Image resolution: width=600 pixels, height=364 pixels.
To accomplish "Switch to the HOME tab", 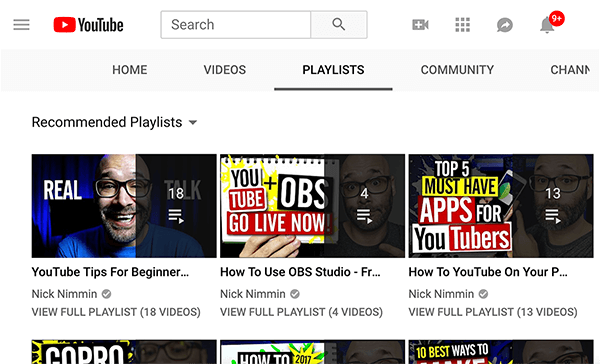I will [129, 70].
